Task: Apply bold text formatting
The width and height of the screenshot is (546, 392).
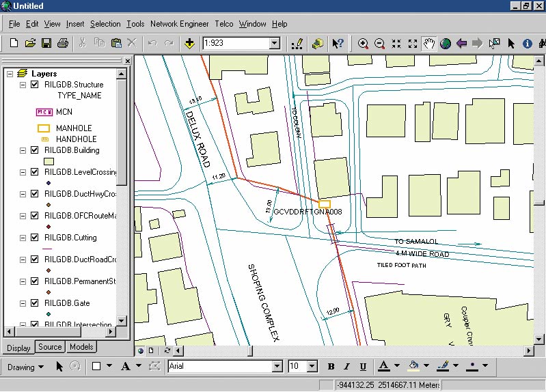Action: 331,367
